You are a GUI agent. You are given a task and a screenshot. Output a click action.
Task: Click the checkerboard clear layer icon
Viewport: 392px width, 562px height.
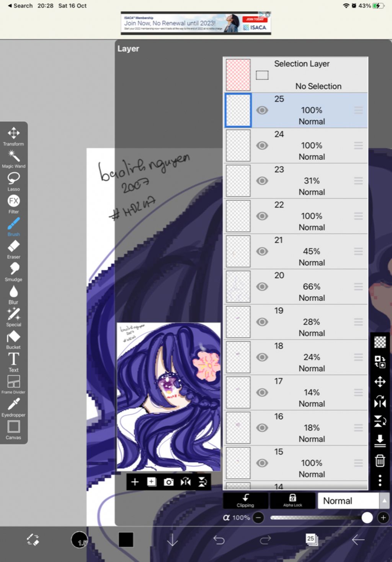point(380,342)
